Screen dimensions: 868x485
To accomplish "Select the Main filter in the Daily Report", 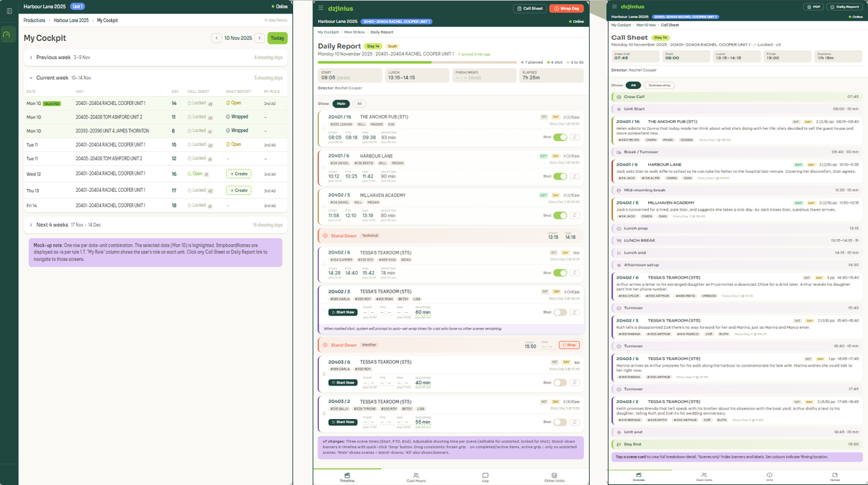I will 342,104.
